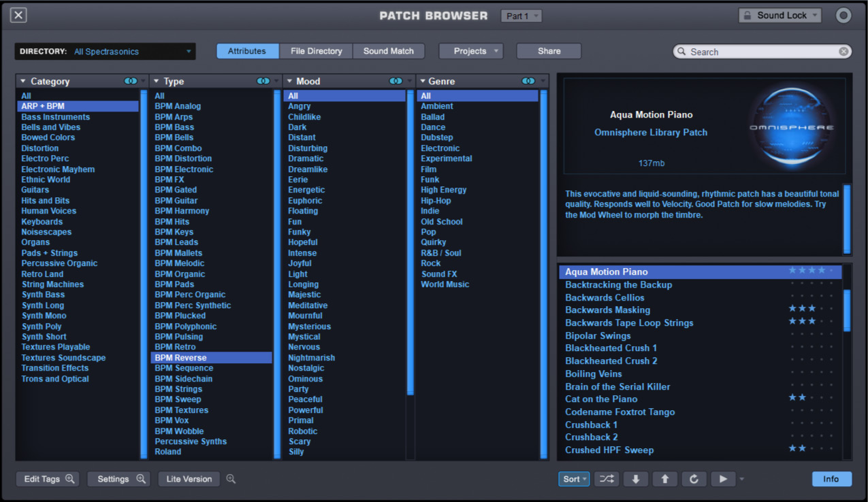Step to previous patch with up arrow
868x502 pixels.
point(665,479)
